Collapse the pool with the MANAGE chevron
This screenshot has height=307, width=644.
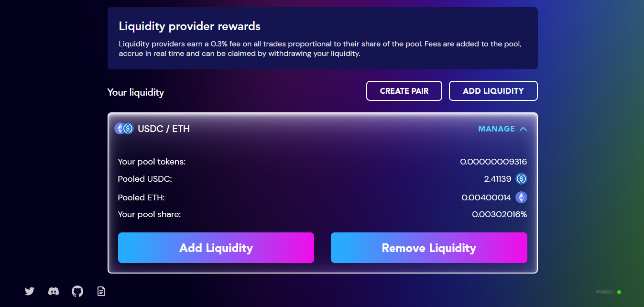[x=523, y=129]
